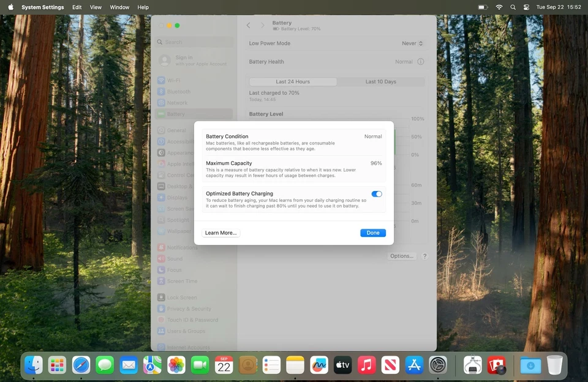Screen dimensions: 588x382
Task: Click the Wi-Fi status icon in menu bar
Action: 499,7
